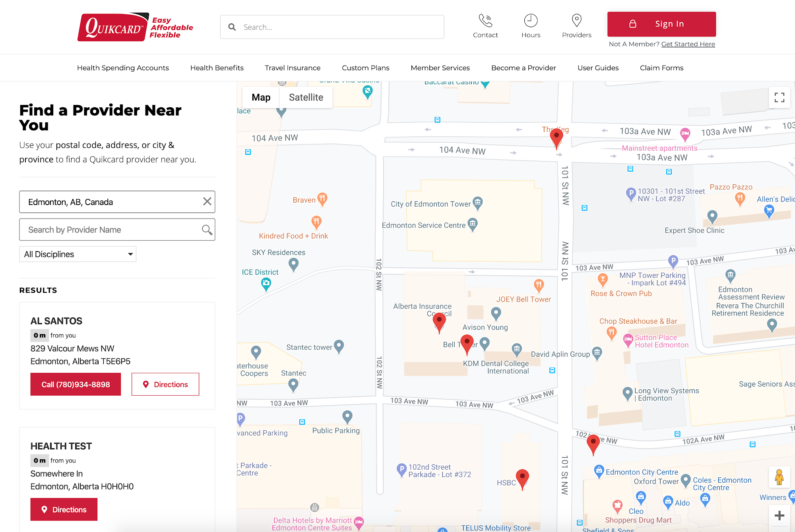
Task: Zoom in the map with plus button
Action: click(779, 515)
